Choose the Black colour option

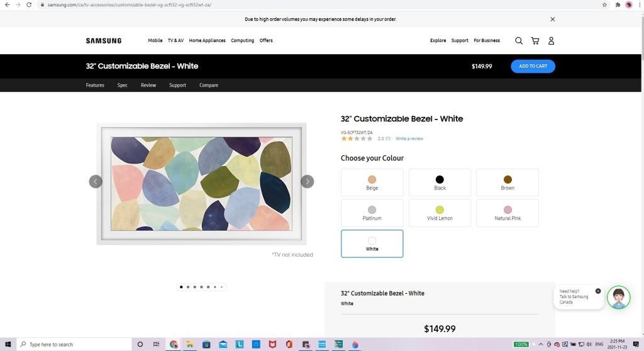(440, 182)
